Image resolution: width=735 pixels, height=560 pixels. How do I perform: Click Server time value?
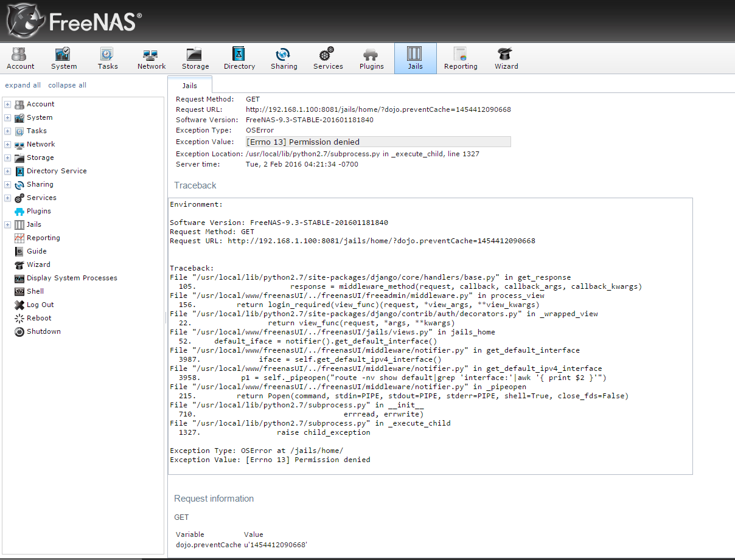pos(302,164)
